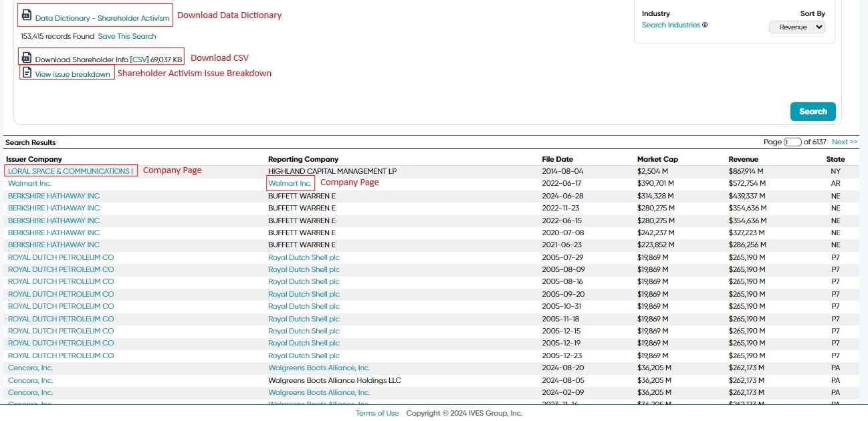Open Data Dictionary – Shareholder Activism link

pos(102,18)
